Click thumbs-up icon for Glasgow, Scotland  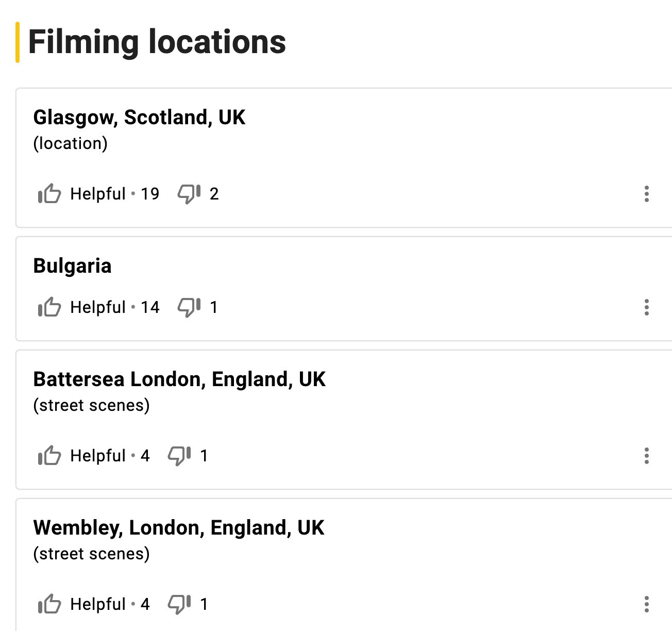(x=49, y=194)
